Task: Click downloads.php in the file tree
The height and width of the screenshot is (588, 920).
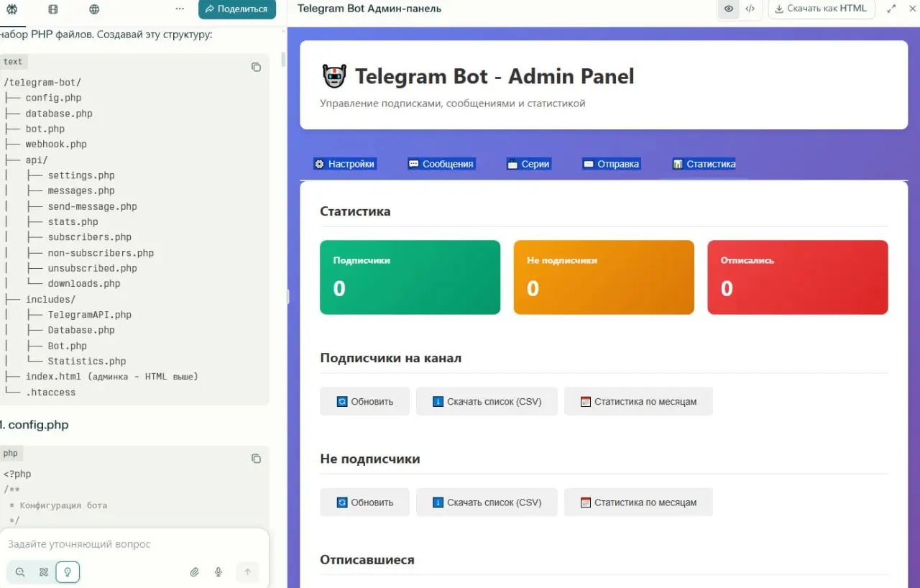Action: pyautogui.click(x=84, y=284)
